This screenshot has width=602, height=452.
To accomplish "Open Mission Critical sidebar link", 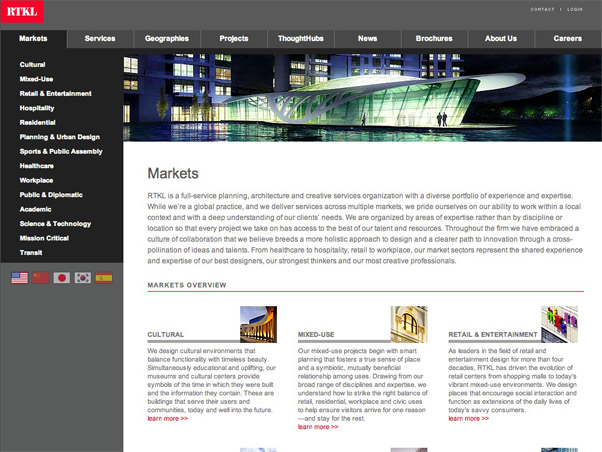I will coord(44,238).
